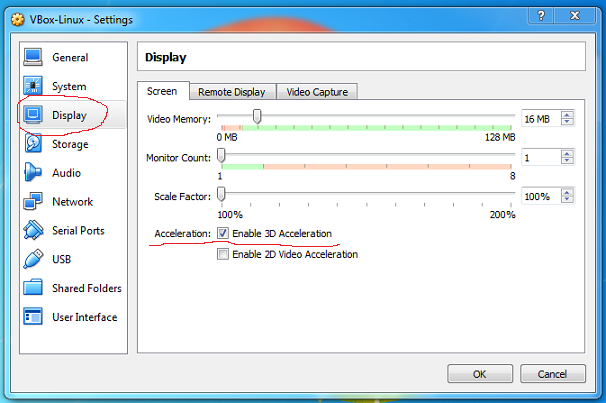Screen dimensions: 606x403
Task: Increase Monitor Count with up arrow
Action: pos(567,154)
